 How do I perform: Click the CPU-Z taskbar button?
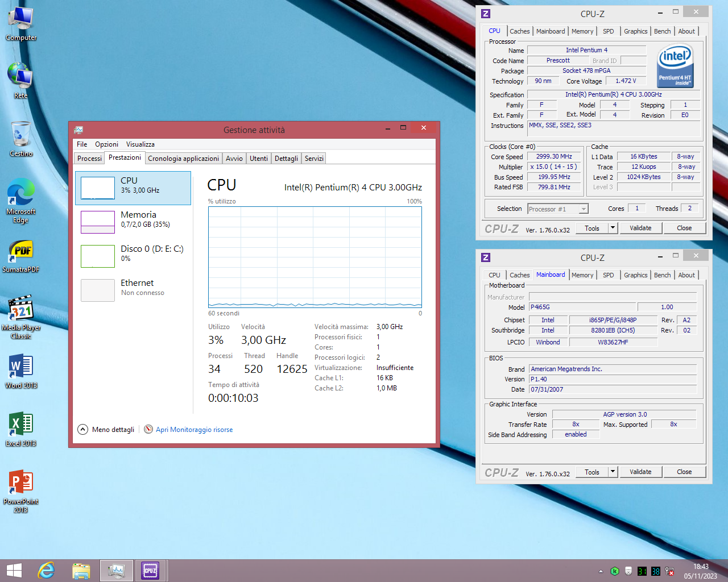(150, 570)
